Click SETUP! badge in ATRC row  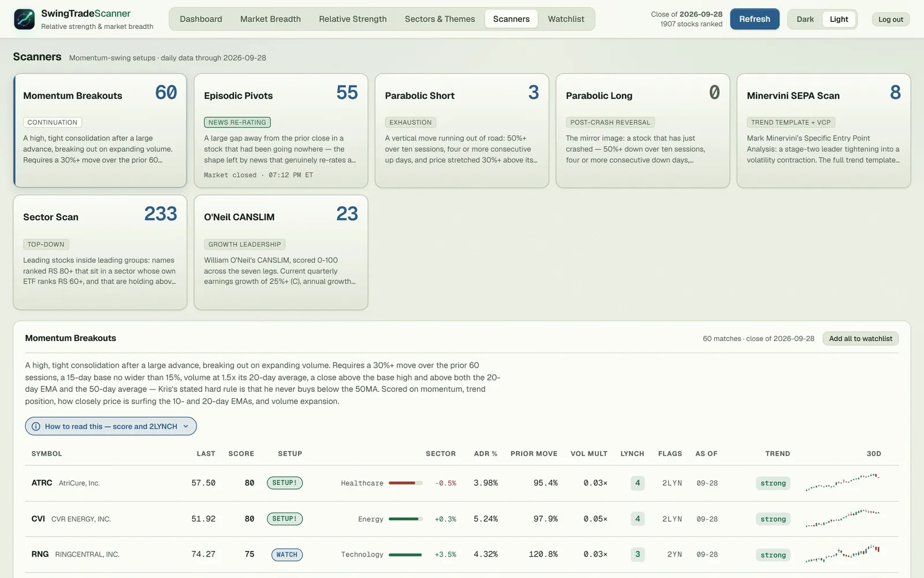click(x=285, y=483)
